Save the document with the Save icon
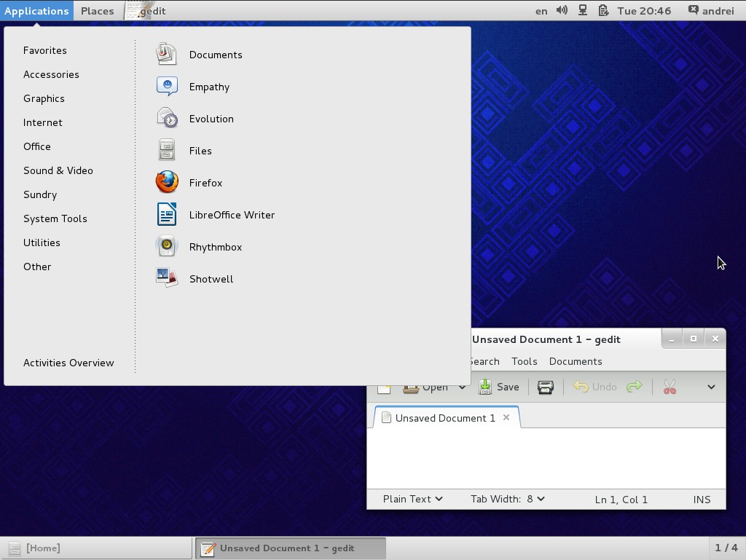Viewport: 746px width, 560px height. (499, 387)
